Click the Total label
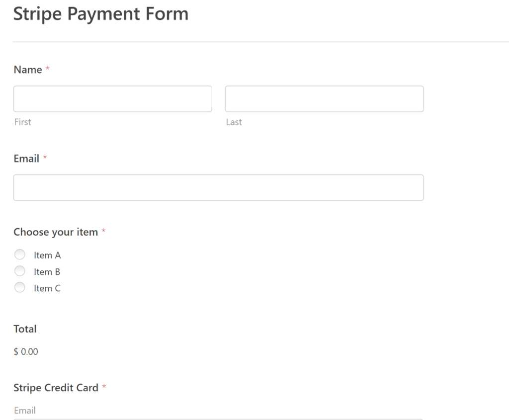 25,329
